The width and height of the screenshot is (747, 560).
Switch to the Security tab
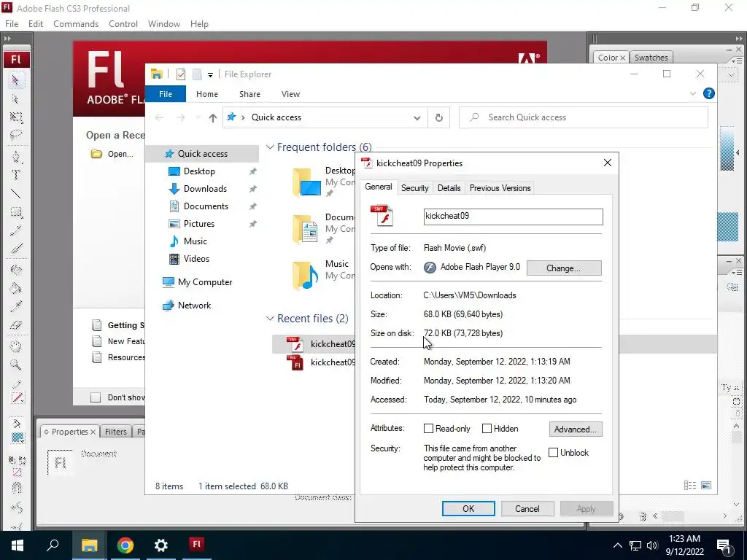(x=414, y=188)
